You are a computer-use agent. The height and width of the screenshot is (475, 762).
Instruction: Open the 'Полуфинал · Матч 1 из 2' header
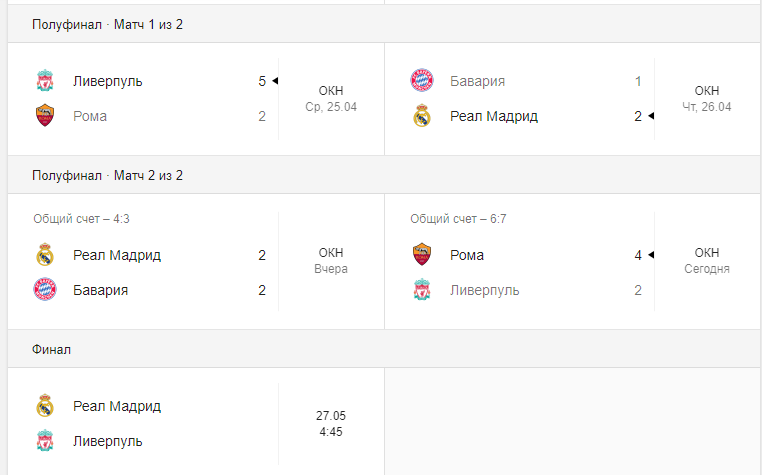pos(107,24)
